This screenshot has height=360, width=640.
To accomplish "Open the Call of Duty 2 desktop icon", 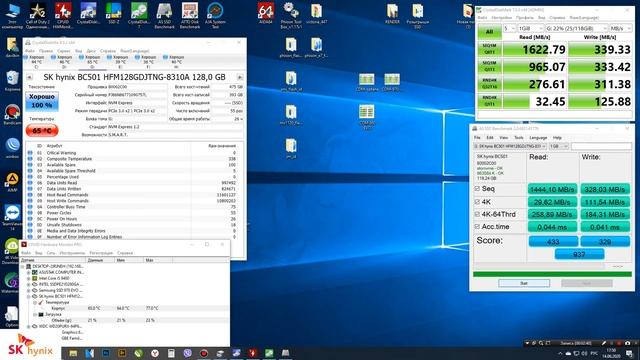I will tap(38, 15).
